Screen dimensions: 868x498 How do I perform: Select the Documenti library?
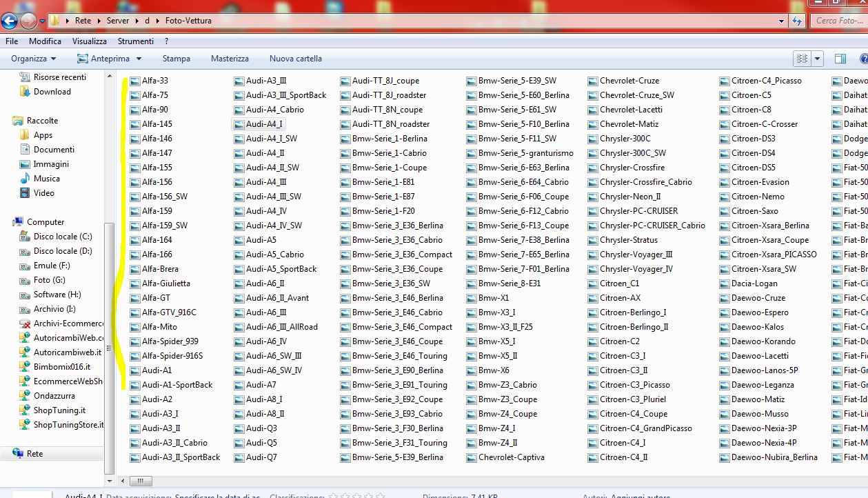coord(54,150)
